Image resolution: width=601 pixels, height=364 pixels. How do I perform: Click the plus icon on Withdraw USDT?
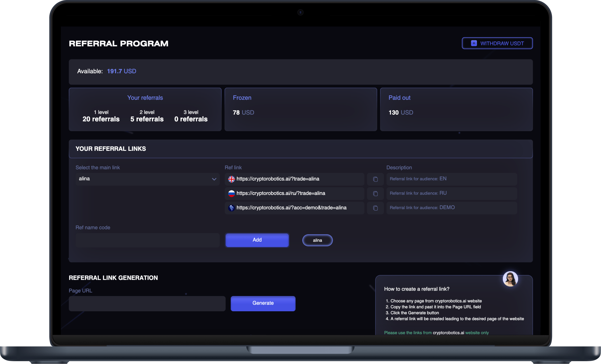pos(474,43)
